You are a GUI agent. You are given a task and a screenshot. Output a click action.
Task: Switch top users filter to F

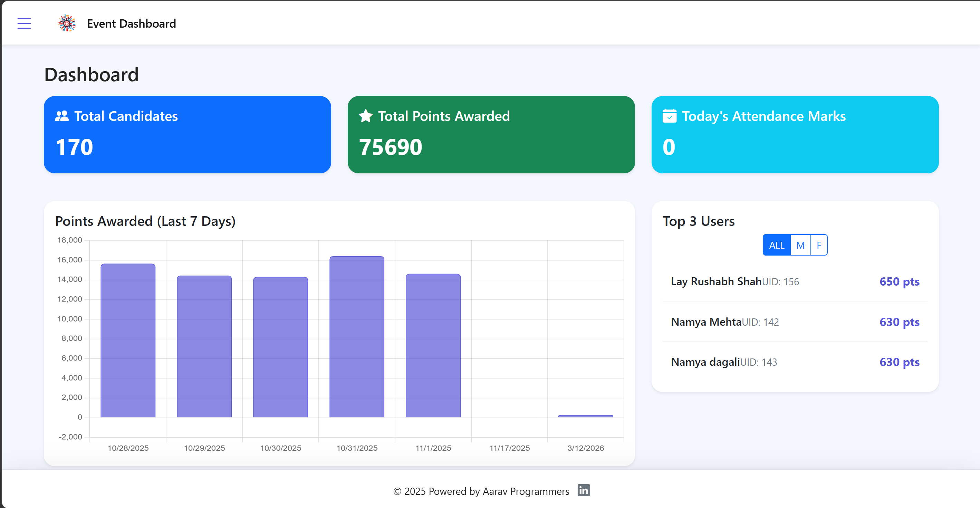point(819,245)
